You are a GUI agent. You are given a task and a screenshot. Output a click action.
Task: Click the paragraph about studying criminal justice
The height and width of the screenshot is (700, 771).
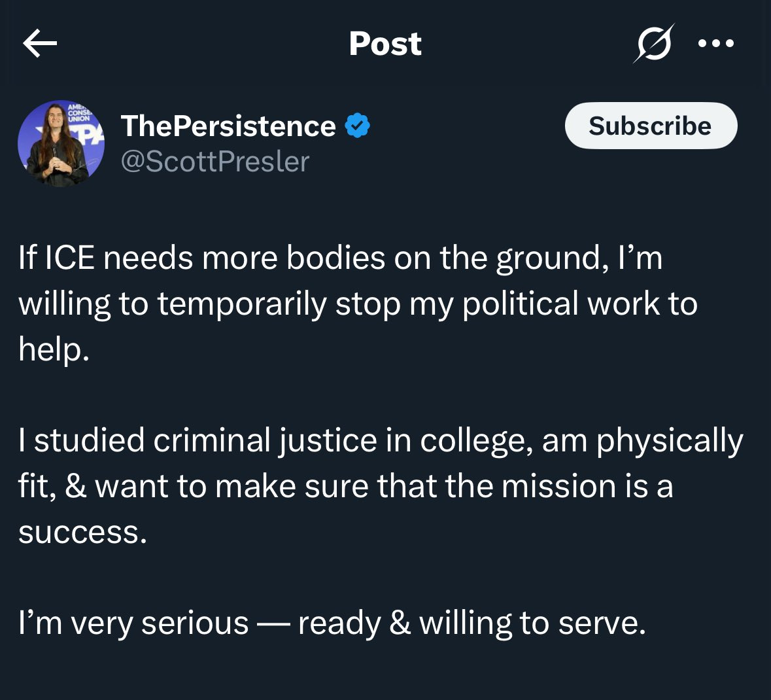[379, 485]
